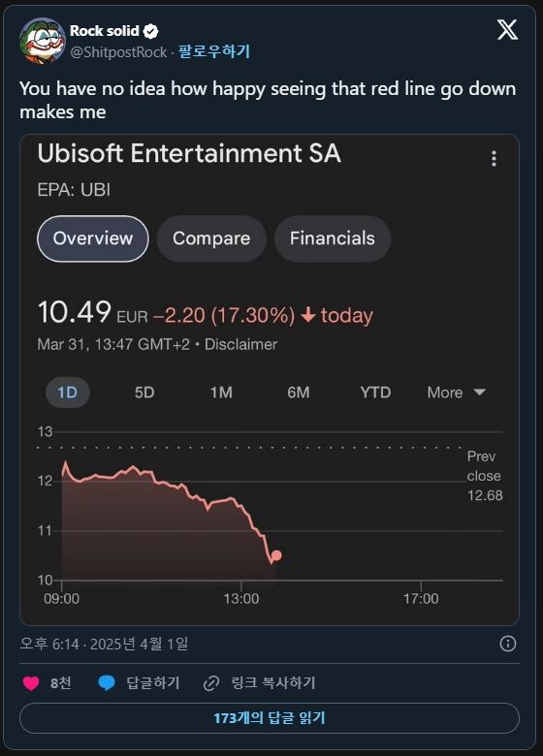This screenshot has width=543, height=756.
Task: Select the 1D time range
Action: pos(68,393)
